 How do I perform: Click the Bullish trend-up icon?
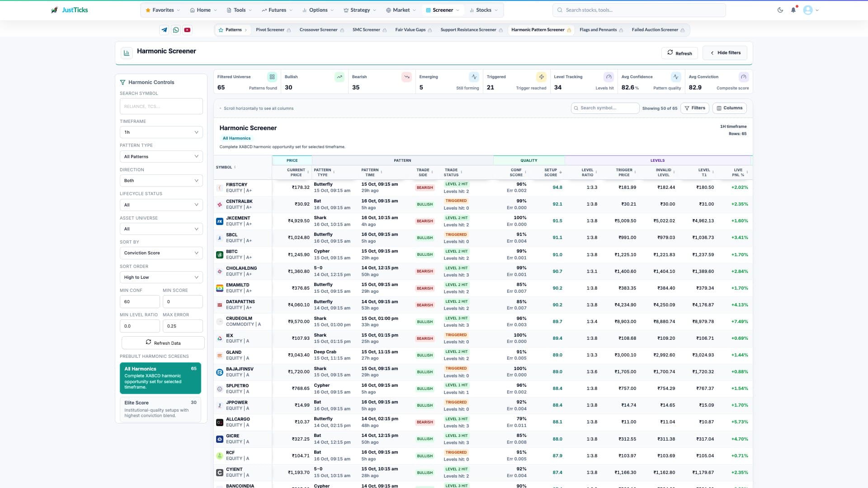[x=340, y=77]
